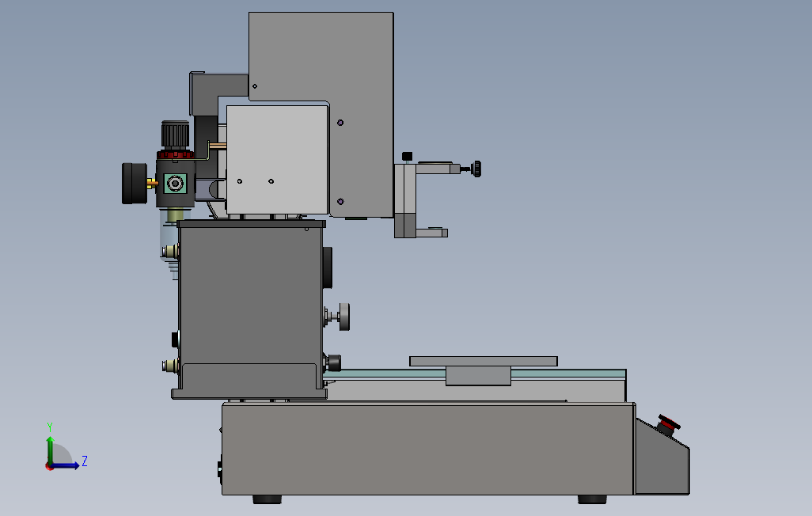Select the slide carriage block under the worktable

(478, 376)
